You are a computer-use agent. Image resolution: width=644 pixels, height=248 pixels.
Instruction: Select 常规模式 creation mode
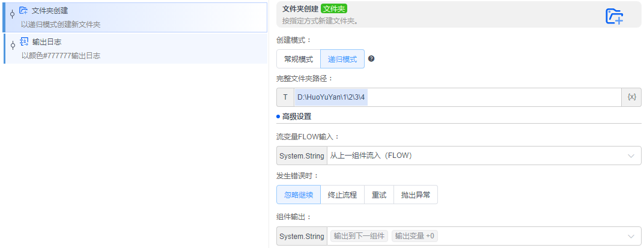click(299, 59)
